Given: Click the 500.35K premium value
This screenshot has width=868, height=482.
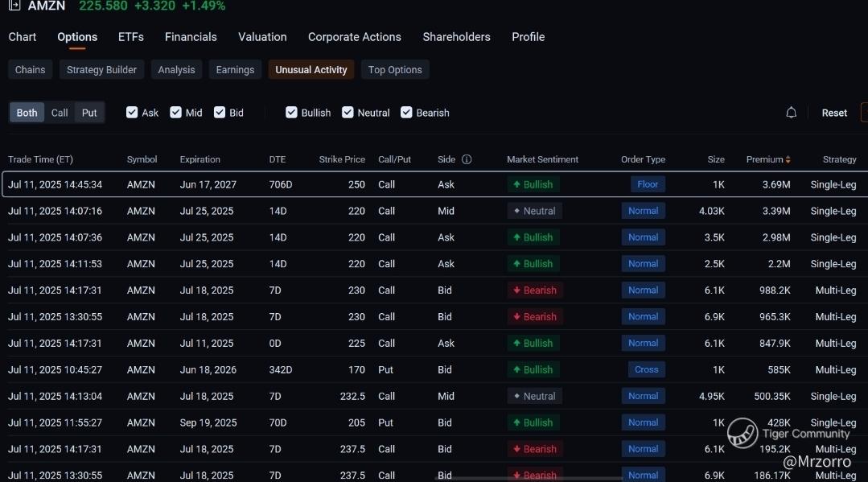Looking at the screenshot, I should pos(772,396).
